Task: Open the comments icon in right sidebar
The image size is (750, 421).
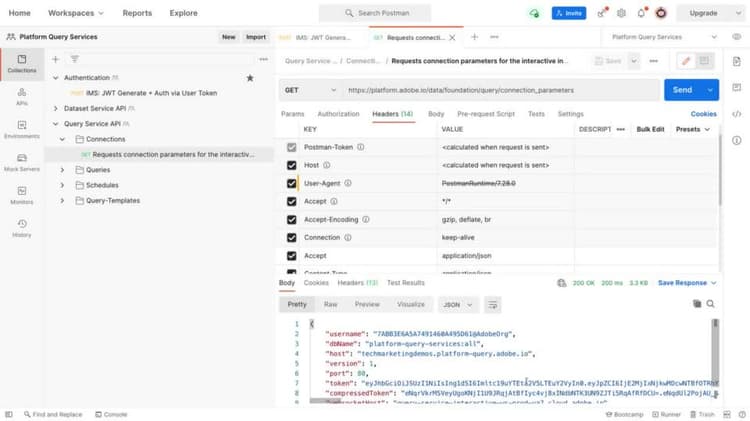Action: (737, 88)
